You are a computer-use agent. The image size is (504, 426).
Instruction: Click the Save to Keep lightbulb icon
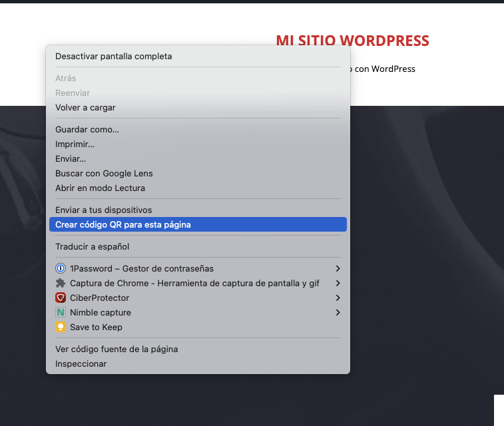[61, 327]
